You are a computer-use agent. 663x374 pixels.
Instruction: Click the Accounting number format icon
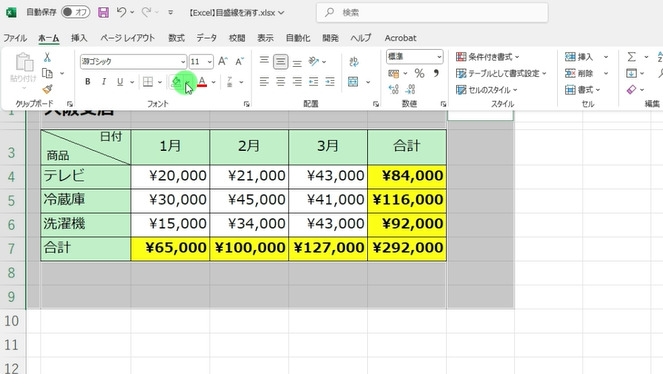point(394,74)
